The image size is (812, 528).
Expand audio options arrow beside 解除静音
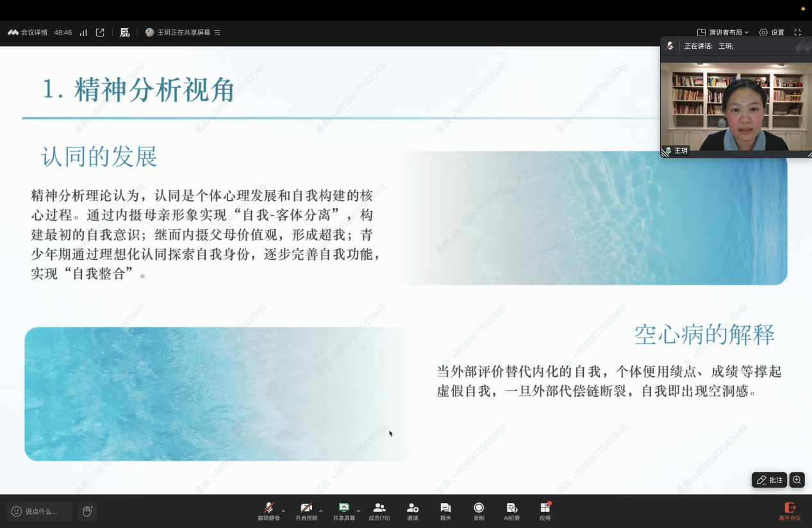point(283,511)
